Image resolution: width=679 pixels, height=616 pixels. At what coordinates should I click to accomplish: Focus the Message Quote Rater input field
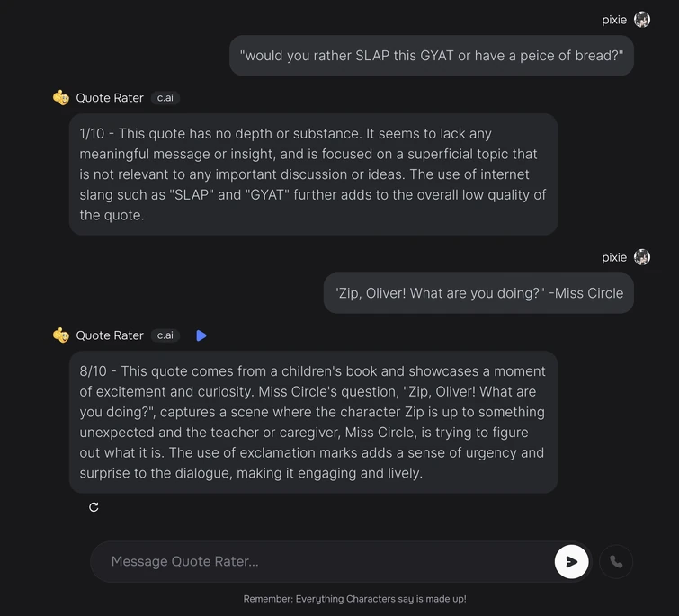[324, 562]
